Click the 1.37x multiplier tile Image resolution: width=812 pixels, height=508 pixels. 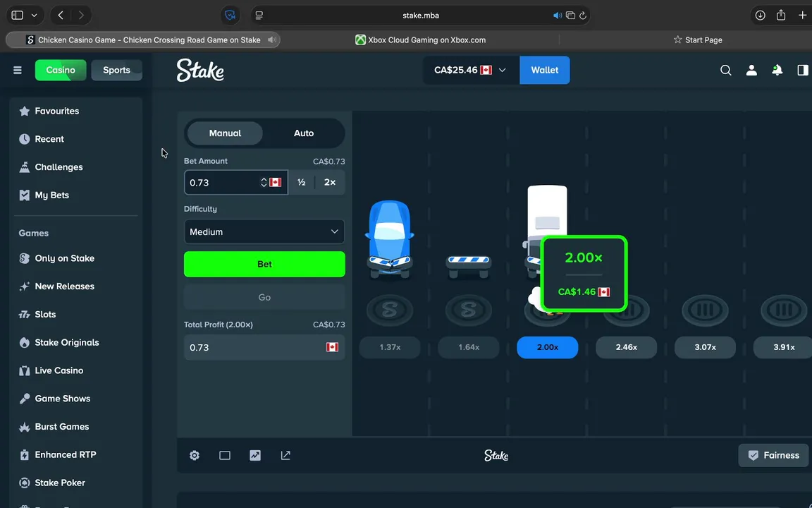(x=390, y=347)
